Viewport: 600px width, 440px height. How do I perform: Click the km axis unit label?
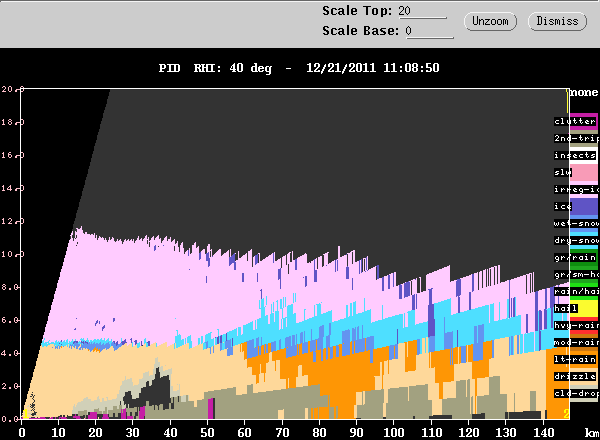tap(592, 433)
